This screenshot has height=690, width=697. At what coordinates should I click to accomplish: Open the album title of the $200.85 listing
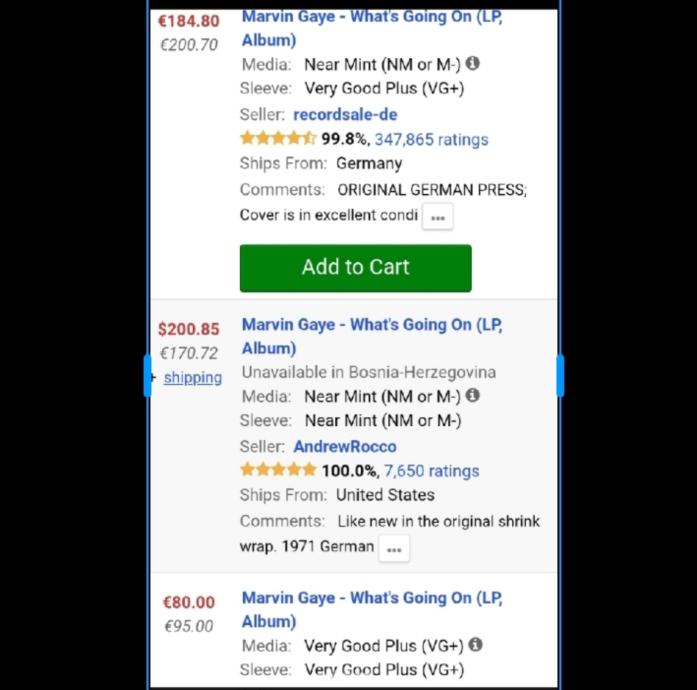(x=372, y=336)
